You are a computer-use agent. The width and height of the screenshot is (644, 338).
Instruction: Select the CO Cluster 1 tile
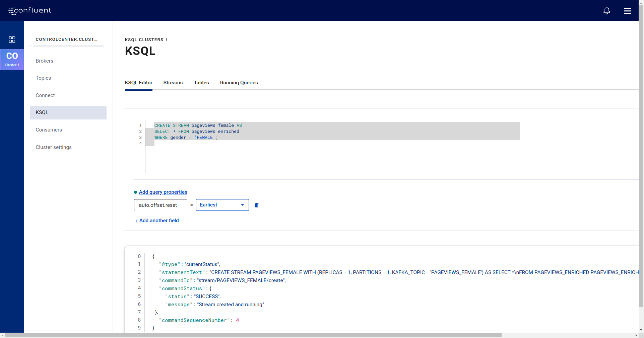click(x=12, y=59)
